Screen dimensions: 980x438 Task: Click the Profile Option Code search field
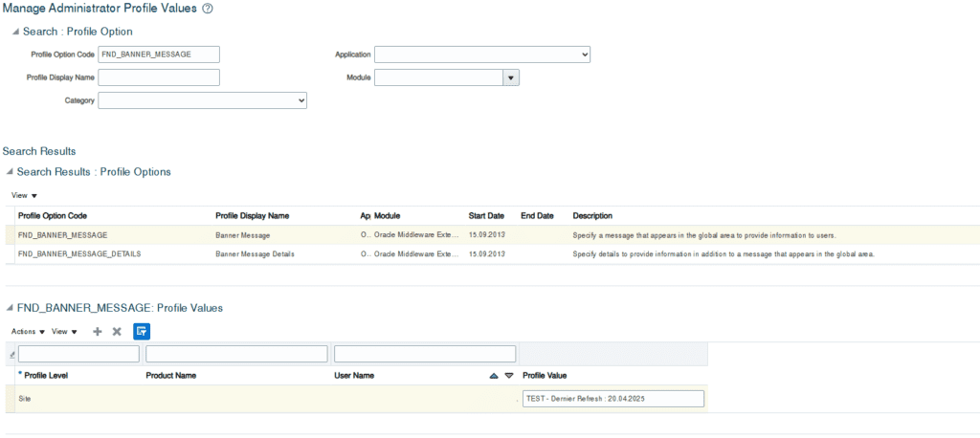click(x=159, y=55)
